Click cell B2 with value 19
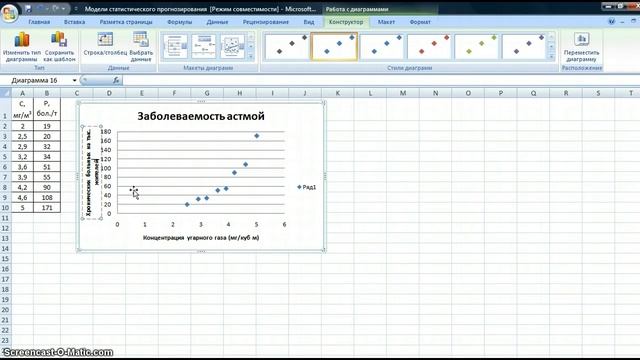Viewport: 640px width, 360px height. tap(47, 126)
